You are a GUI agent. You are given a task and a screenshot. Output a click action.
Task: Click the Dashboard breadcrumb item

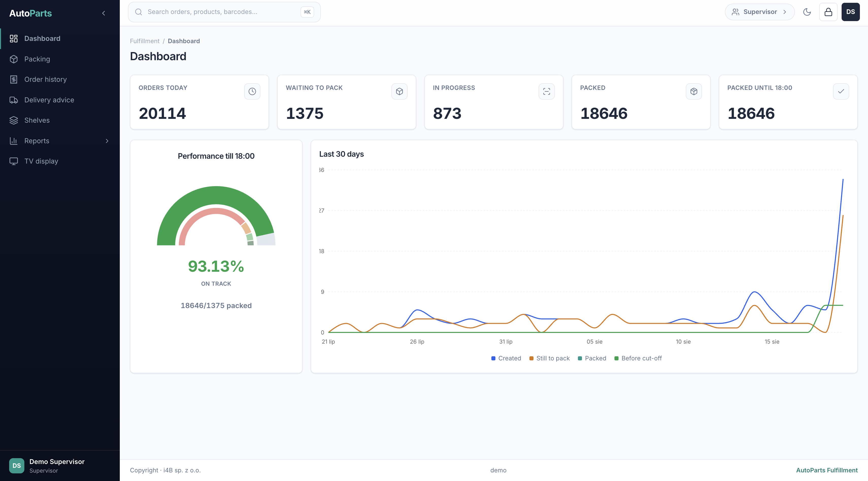point(184,41)
